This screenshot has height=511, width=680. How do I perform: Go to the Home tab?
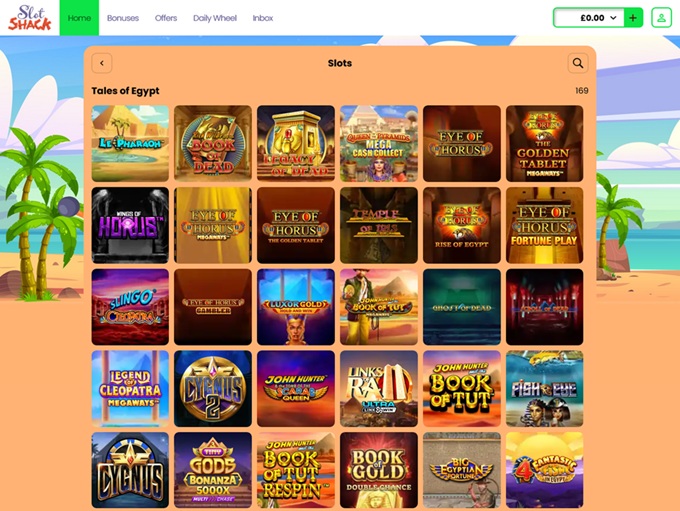[x=79, y=18]
